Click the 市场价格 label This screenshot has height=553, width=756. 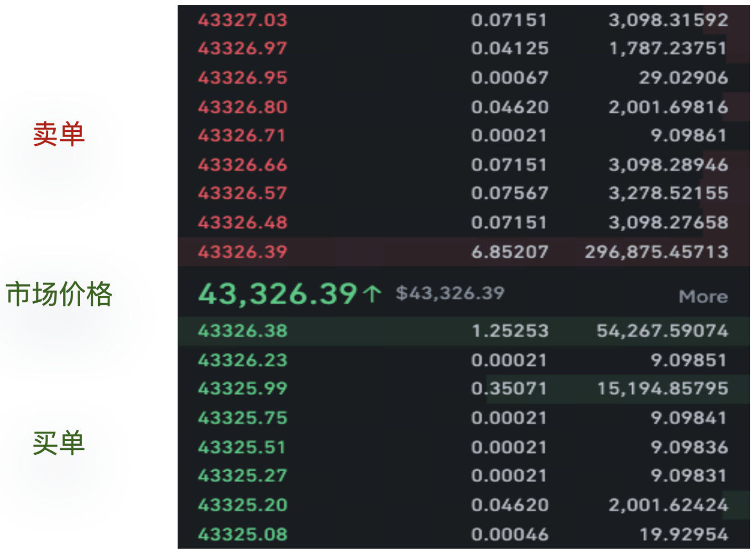click(x=59, y=294)
